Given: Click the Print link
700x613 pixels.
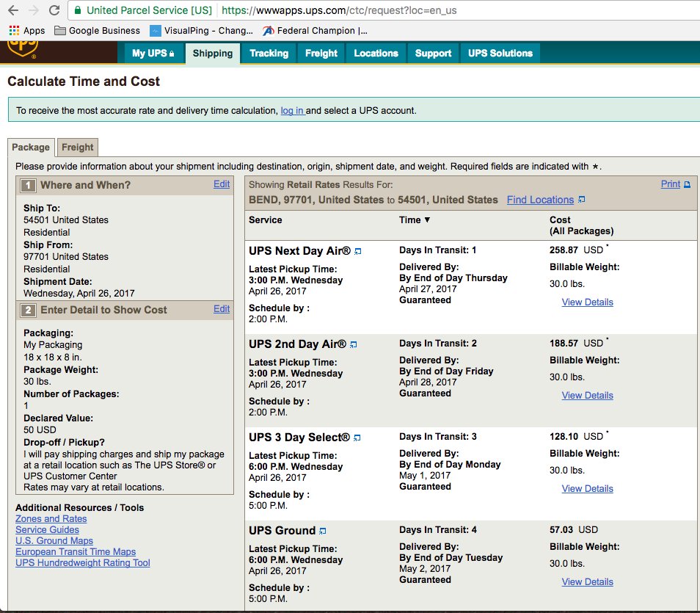Looking at the screenshot, I should (671, 184).
